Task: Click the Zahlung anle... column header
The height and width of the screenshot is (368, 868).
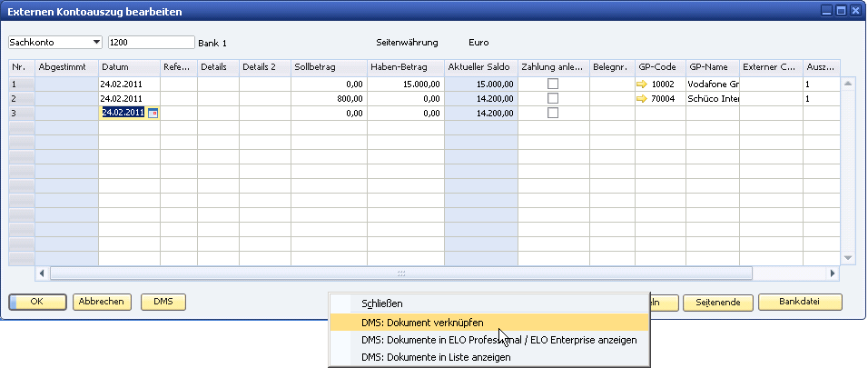Action: click(554, 67)
